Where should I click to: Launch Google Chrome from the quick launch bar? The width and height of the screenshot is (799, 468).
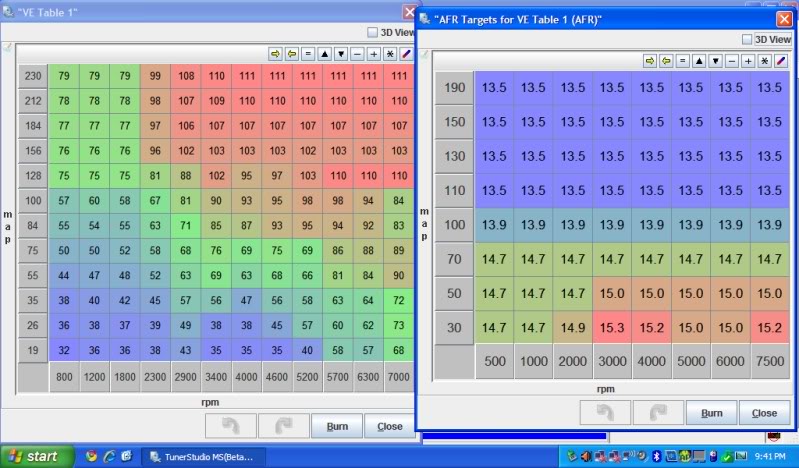coord(91,456)
